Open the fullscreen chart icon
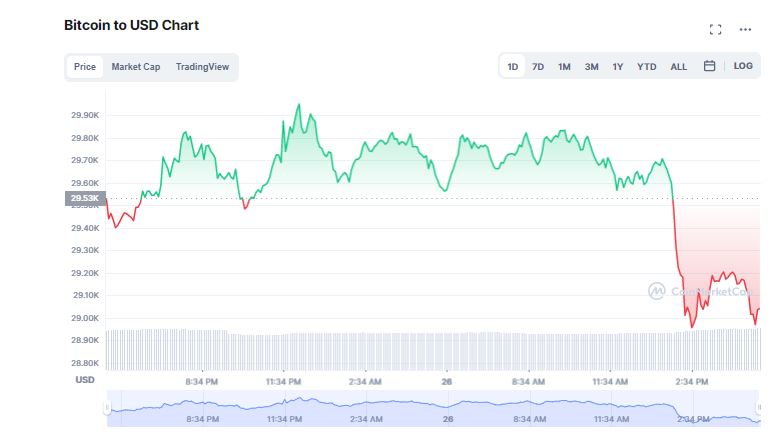783x434 pixels. pos(715,29)
